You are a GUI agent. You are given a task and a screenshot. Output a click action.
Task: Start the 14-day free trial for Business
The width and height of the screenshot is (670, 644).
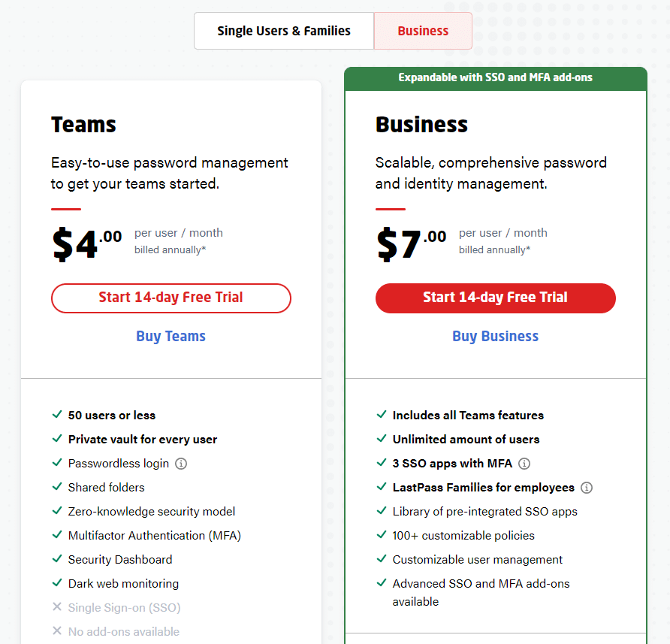[x=495, y=298]
